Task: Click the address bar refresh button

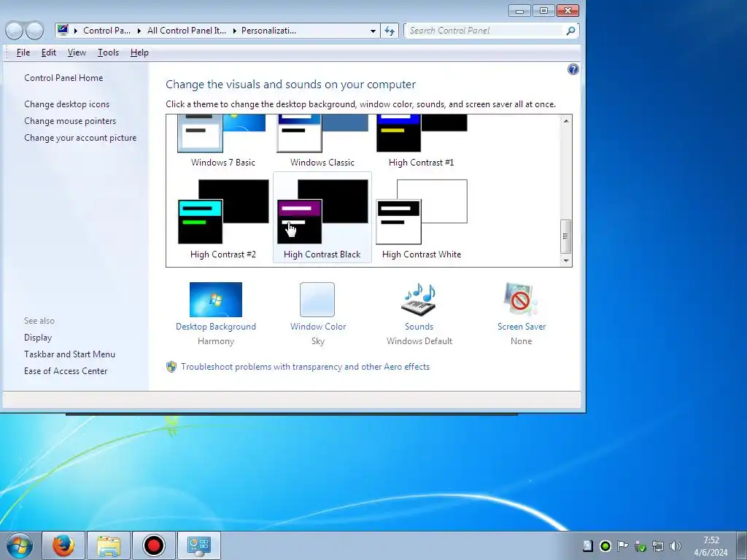Action: [390, 31]
